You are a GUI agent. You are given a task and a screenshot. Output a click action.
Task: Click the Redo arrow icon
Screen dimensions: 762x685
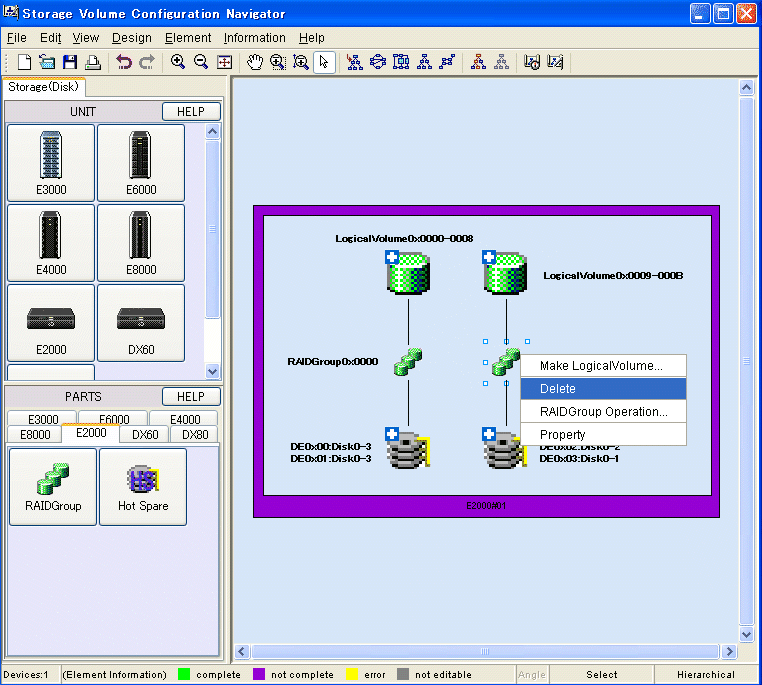[x=147, y=62]
